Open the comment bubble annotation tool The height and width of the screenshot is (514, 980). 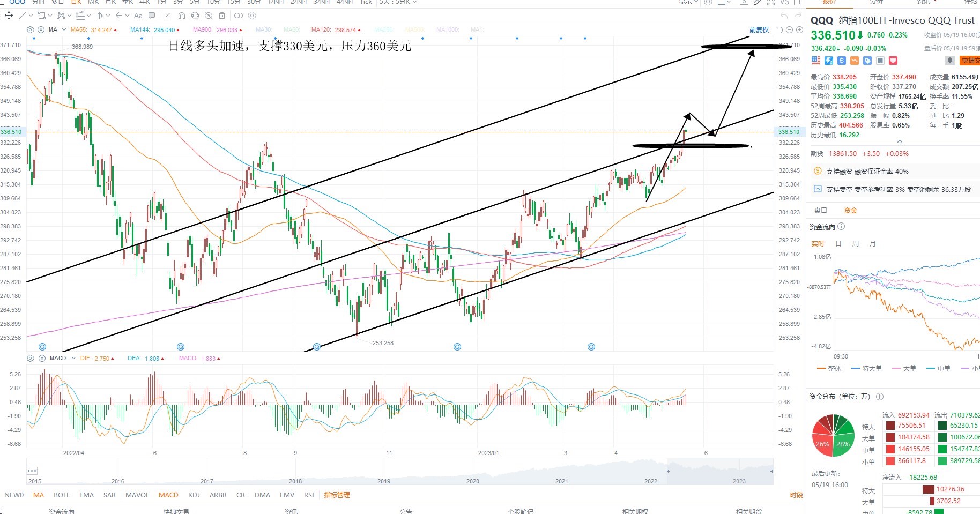point(152,16)
